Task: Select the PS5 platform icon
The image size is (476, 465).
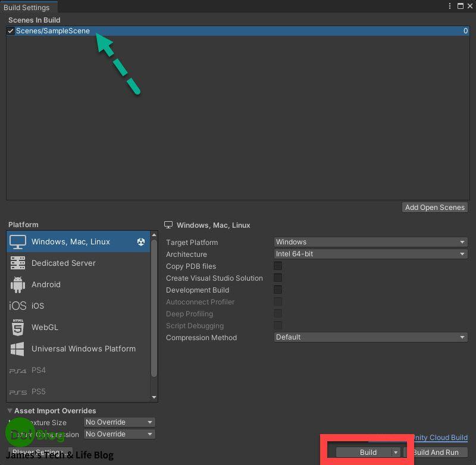Action: tap(18, 391)
